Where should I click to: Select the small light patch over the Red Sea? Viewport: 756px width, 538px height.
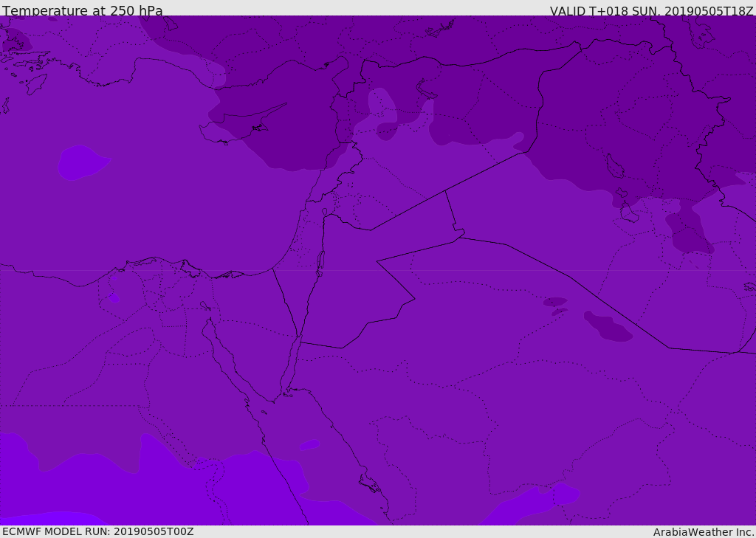point(309,445)
